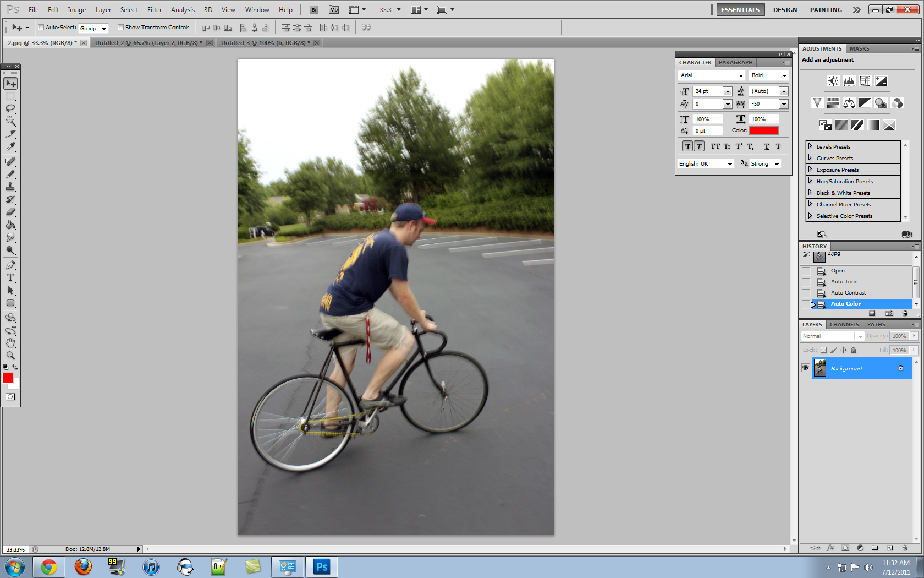Select the Horizontal Type tool
This screenshot has height=578, width=924.
tap(10, 278)
